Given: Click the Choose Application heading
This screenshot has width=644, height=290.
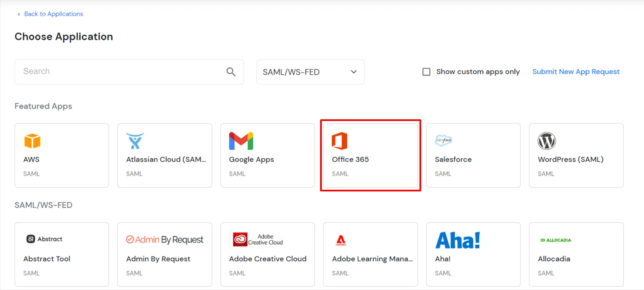Looking at the screenshot, I should pyautogui.click(x=64, y=36).
